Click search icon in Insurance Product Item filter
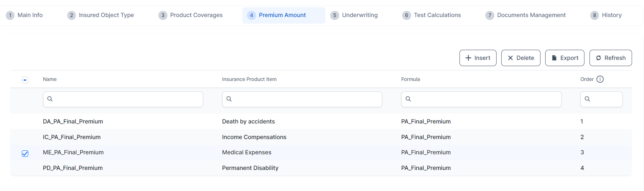The image size is (644, 191). (229, 99)
